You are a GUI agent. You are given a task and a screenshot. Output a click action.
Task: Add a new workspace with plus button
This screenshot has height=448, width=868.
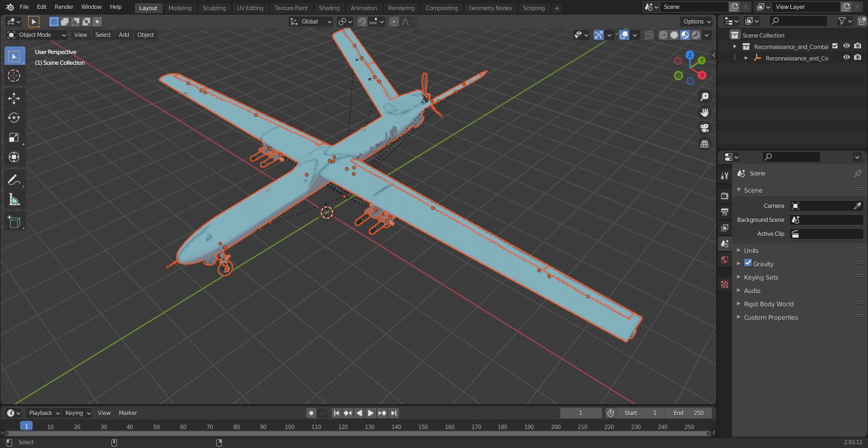coord(557,8)
